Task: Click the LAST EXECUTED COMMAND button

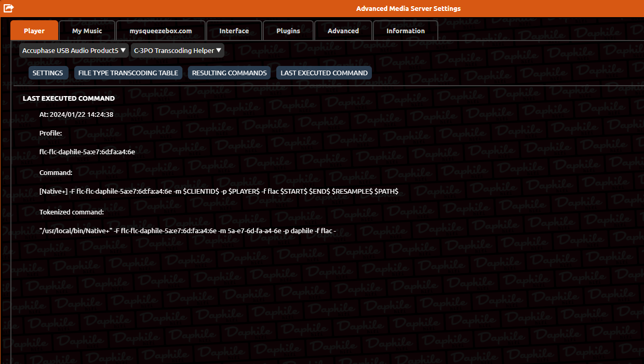Action: 324,73
